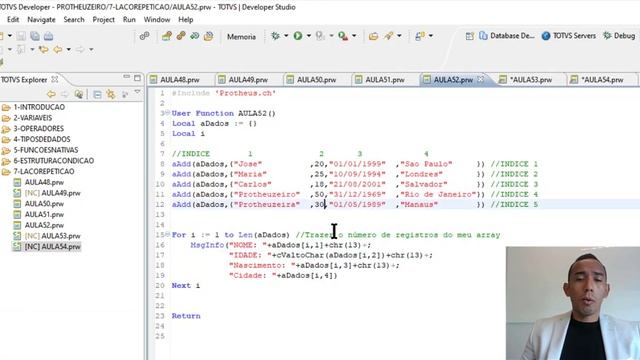Click the Search flashlight toolbar icon
Image resolution: width=640 pixels, height=360 pixels.
pyautogui.click(x=389, y=36)
